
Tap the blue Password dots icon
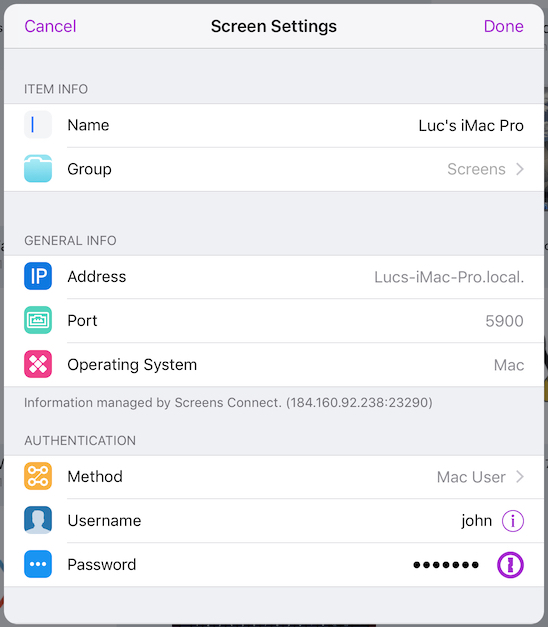[38, 564]
